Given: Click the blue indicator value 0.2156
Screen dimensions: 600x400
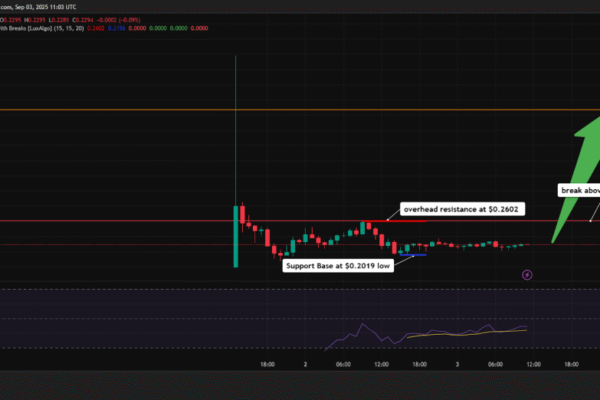Looking at the screenshot, I should point(116,28).
